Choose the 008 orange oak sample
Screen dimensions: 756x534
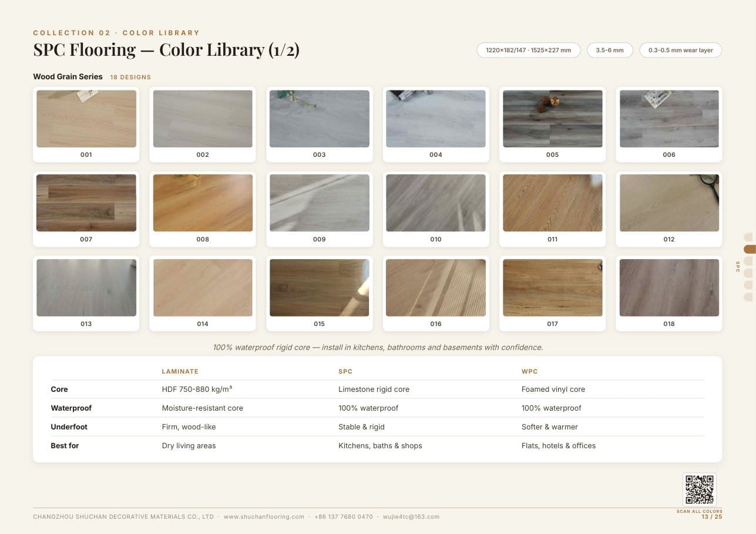point(203,203)
